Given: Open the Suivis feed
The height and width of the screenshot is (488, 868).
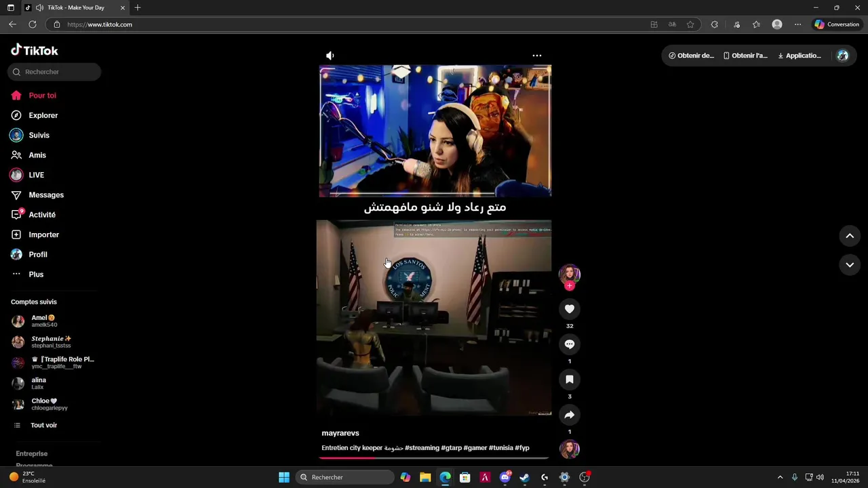Looking at the screenshot, I should click(39, 136).
